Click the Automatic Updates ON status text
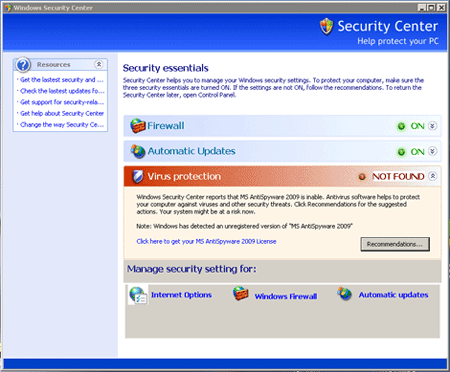 [417, 152]
